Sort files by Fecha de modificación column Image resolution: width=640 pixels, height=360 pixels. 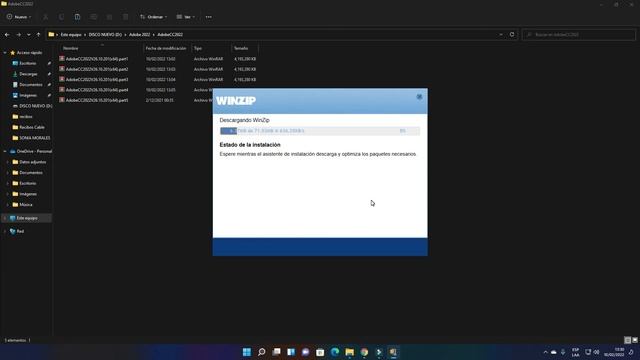pyautogui.click(x=166, y=48)
